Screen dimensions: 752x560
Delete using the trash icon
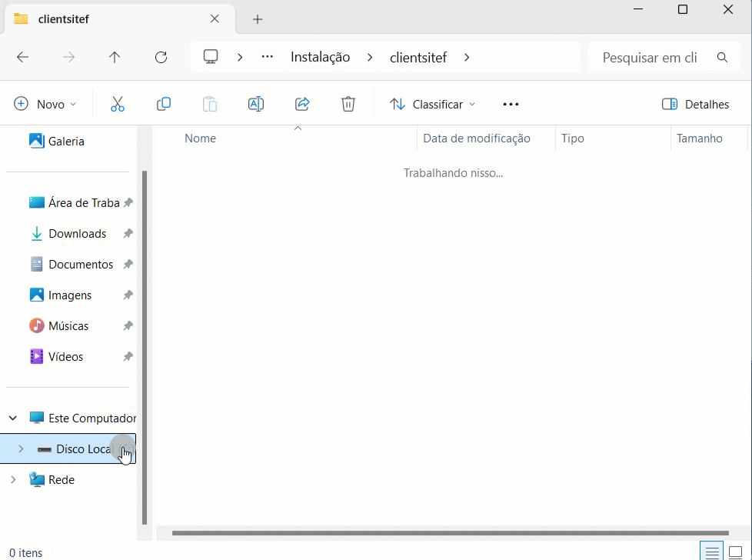348,104
